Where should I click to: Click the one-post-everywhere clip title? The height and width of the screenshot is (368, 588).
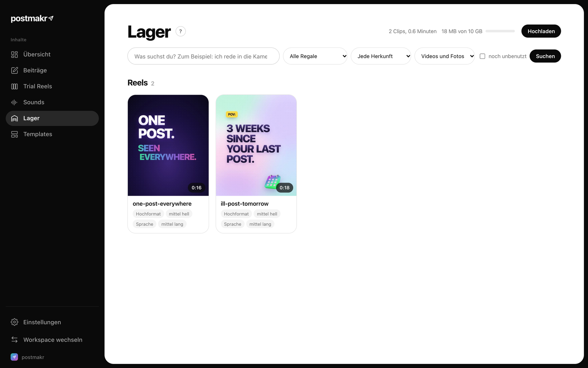pyautogui.click(x=162, y=204)
